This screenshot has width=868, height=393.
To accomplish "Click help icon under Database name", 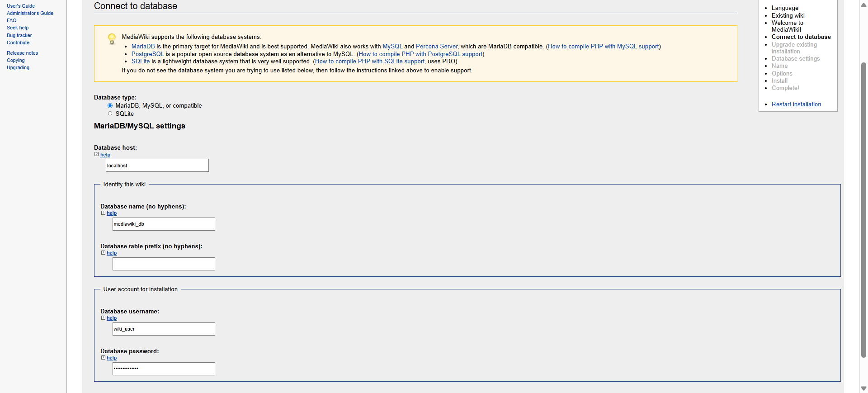I will click(103, 213).
